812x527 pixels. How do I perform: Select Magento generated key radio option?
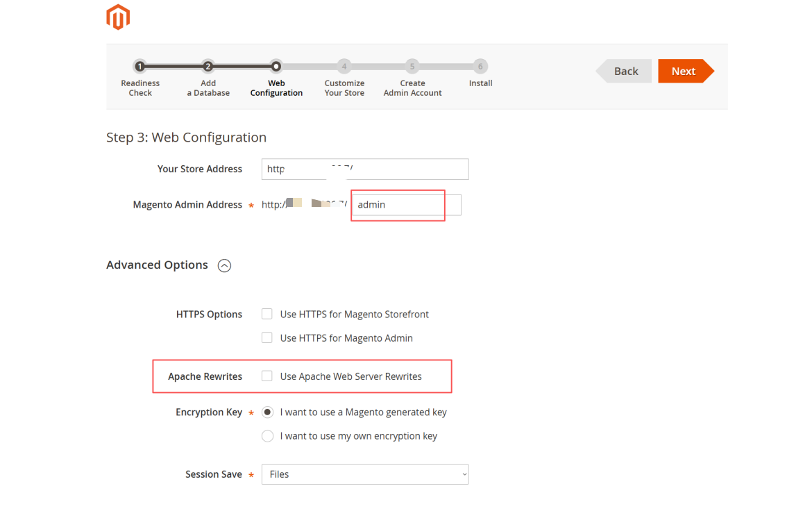pos(267,412)
